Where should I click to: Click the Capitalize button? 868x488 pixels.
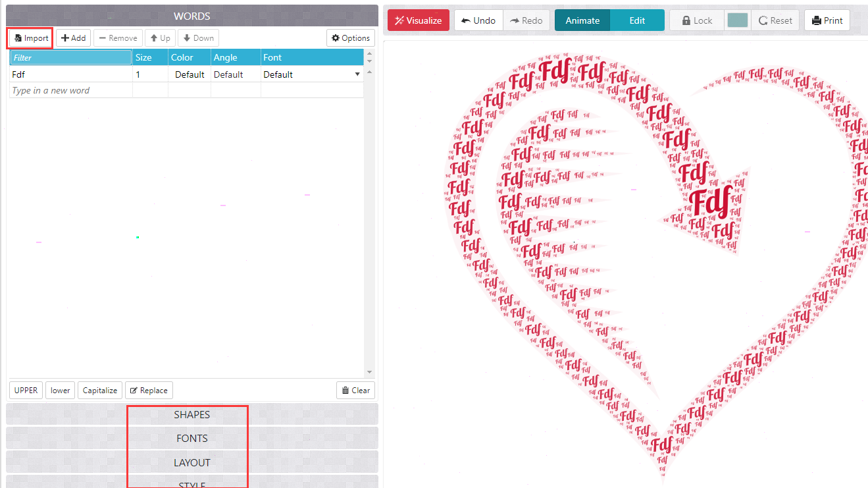pyautogui.click(x=100, y=391)
